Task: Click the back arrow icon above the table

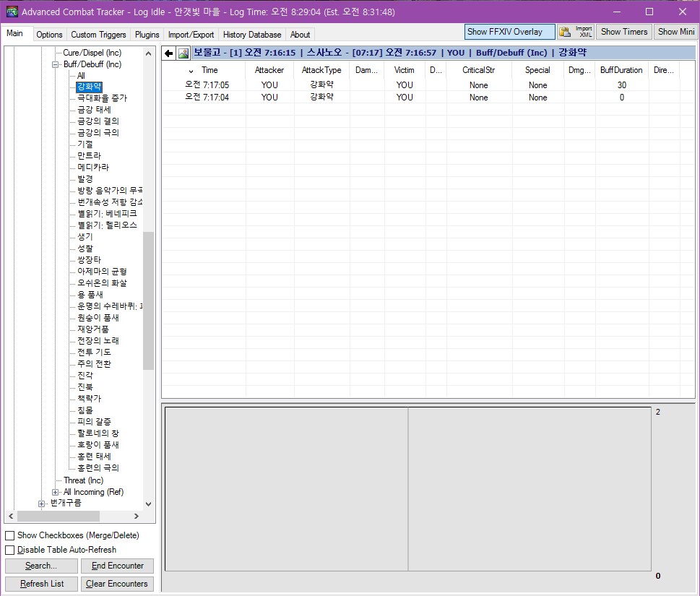Action: pos(169,53)
